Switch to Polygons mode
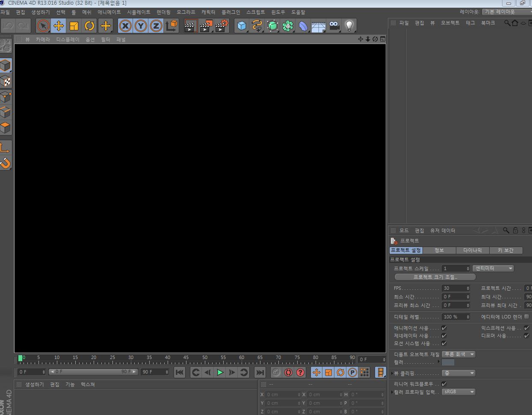 coord(6,128)
